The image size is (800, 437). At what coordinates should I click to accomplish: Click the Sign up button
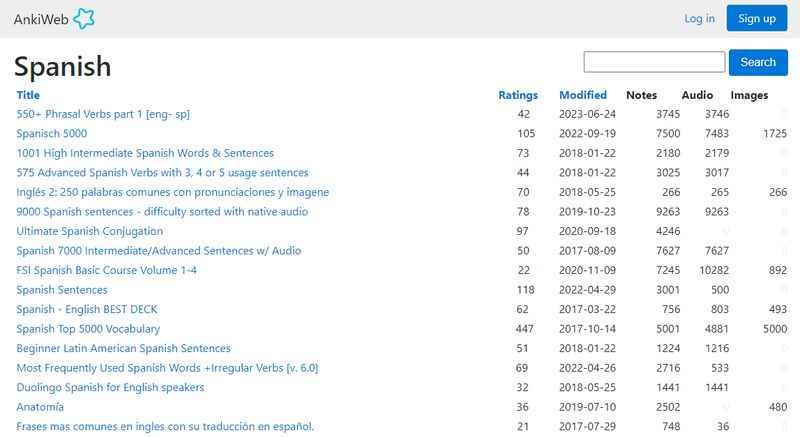[x=757, y=18]
